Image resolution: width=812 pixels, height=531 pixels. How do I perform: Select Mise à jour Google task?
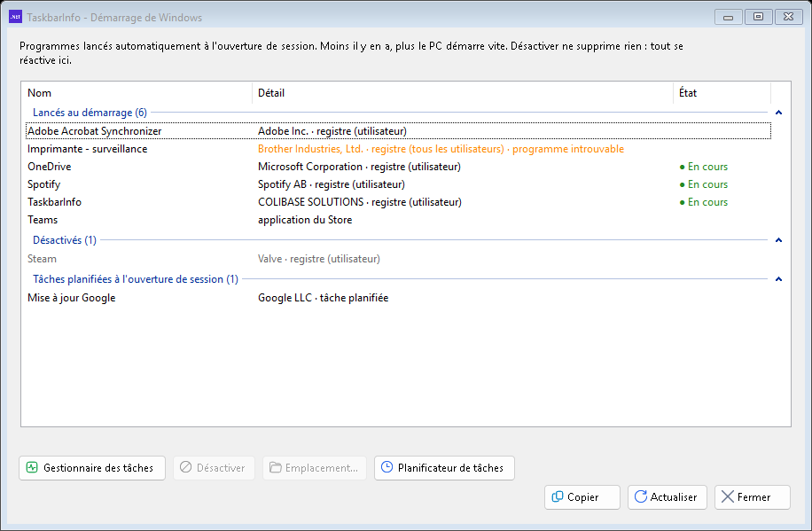(398, 298)
